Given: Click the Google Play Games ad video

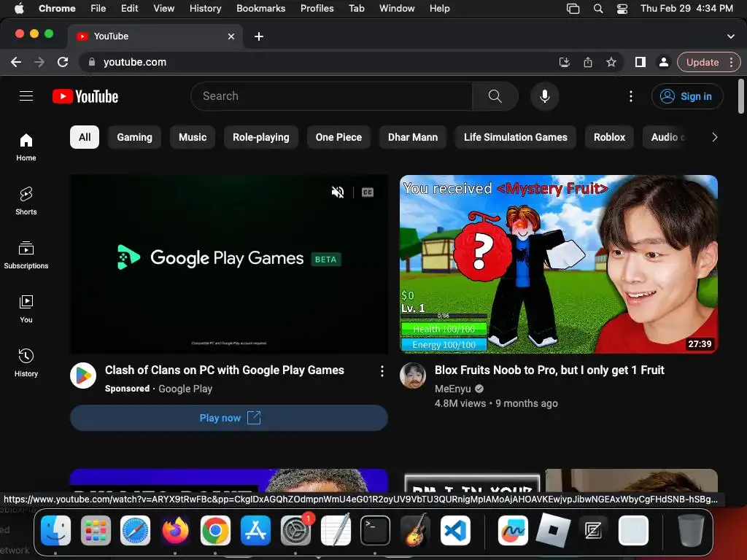Looking at the screenshot, I should point(228,264).
